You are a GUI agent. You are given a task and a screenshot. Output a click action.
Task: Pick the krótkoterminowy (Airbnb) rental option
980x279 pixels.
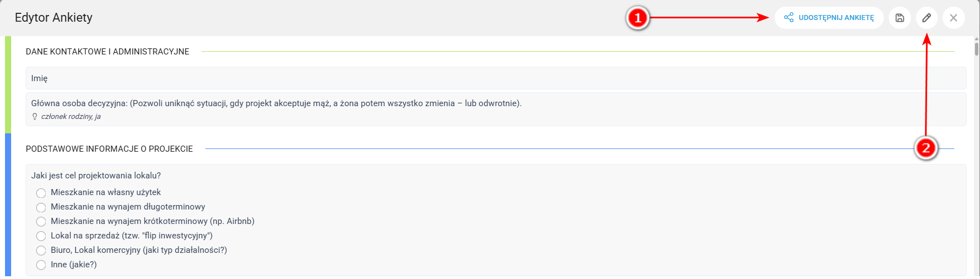41,222
